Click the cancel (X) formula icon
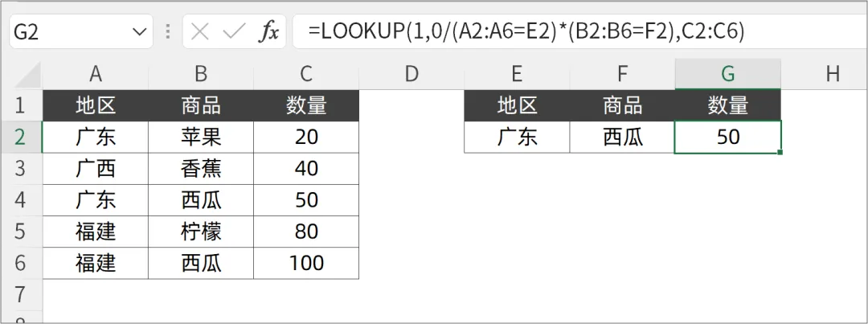Screen dimensions: 868x324 pyautogui.click(x=200, y=32)
